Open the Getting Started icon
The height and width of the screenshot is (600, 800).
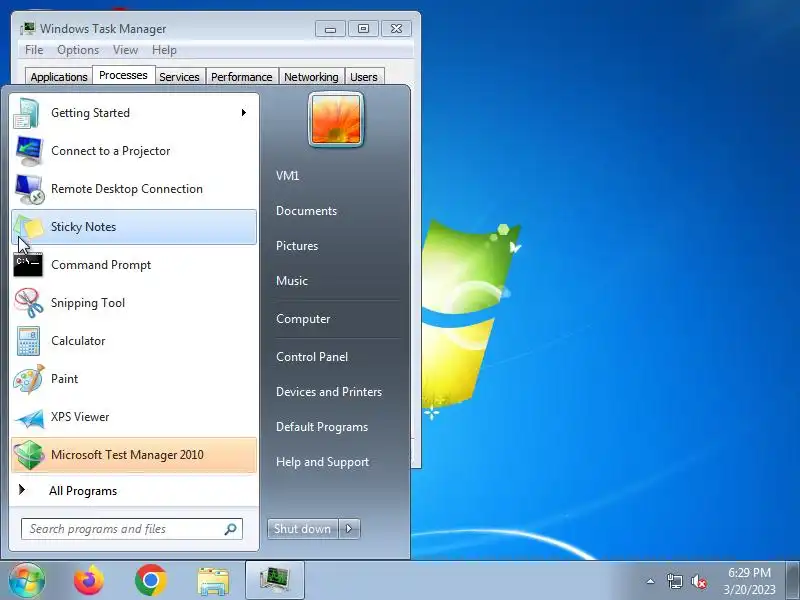(28, 113)
